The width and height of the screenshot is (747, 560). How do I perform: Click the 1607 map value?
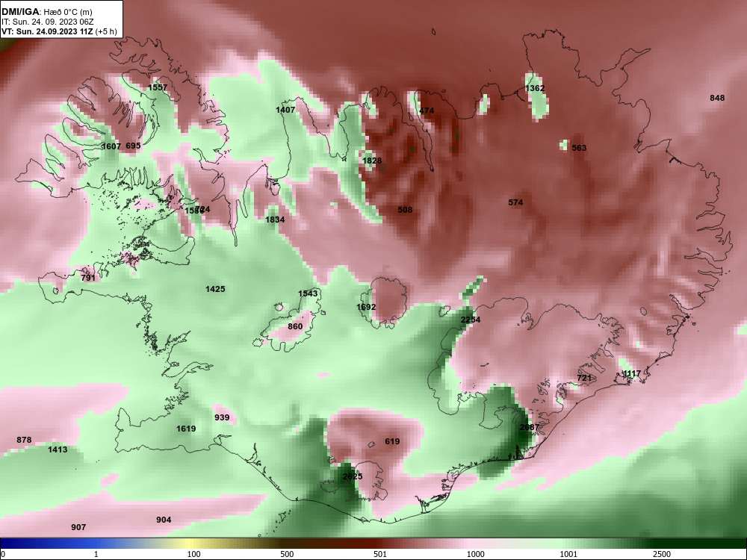point(111,146)
